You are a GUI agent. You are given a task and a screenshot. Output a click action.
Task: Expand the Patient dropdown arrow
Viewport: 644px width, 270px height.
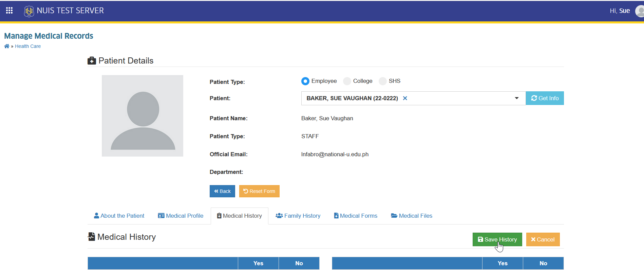coord(517,98)
